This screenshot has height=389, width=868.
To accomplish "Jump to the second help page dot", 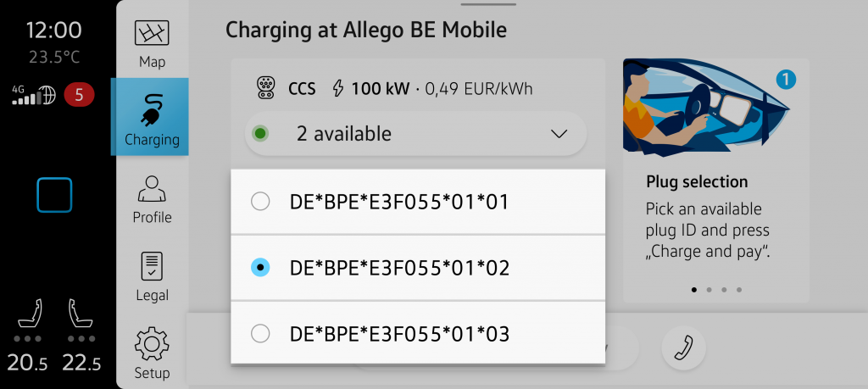I will [x=709, y=290].
